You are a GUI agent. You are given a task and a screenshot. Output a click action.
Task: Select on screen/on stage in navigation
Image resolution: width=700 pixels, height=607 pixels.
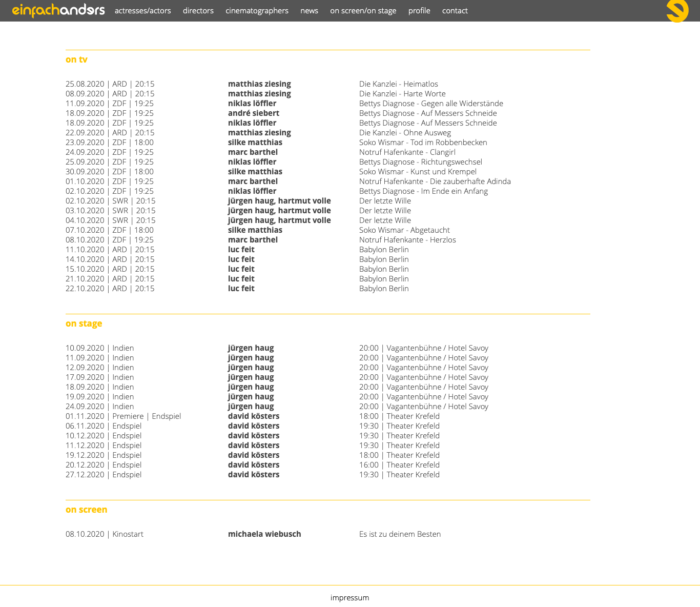363,11
